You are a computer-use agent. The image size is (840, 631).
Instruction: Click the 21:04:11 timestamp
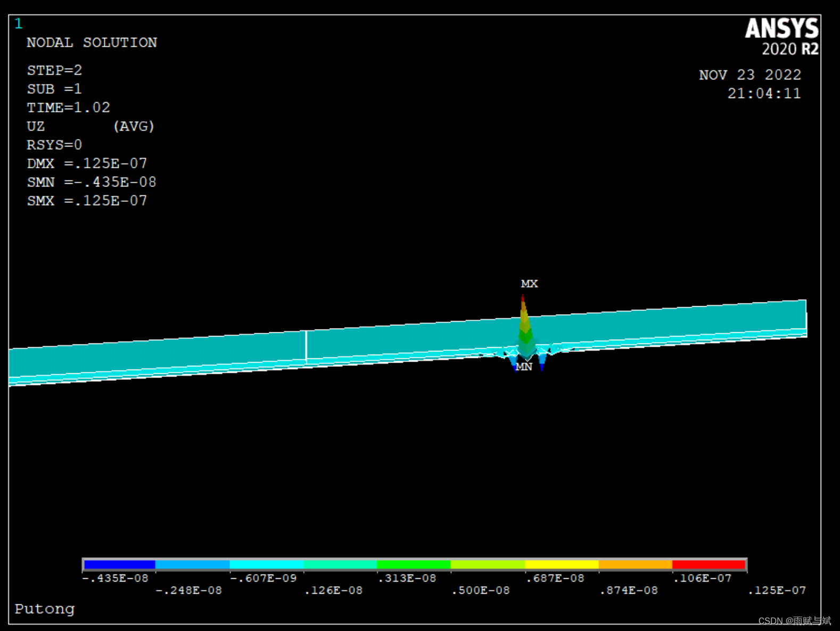tap(764, 94)
